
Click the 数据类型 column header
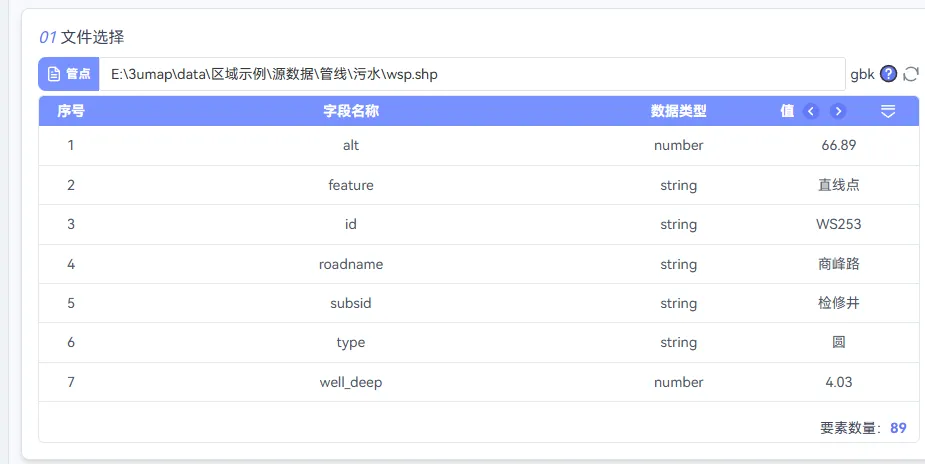pos(678,111)
